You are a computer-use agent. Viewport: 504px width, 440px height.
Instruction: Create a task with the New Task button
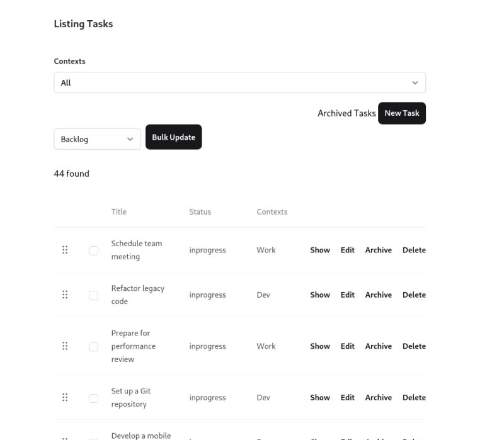[402, 113]
